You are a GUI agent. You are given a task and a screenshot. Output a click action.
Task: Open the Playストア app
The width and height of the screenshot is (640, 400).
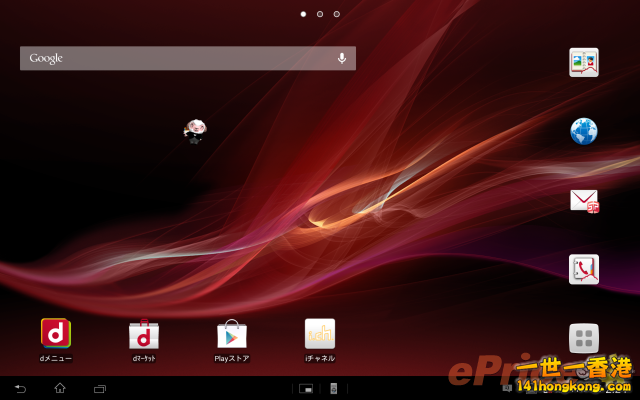point(232,333)
